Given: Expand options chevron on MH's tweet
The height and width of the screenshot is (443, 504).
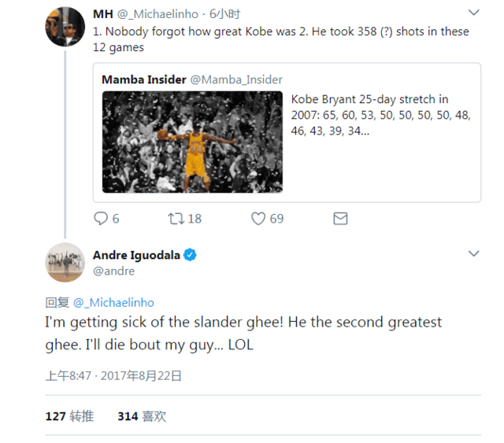Looking at the screenshot, I should click(x=474, y=13).
